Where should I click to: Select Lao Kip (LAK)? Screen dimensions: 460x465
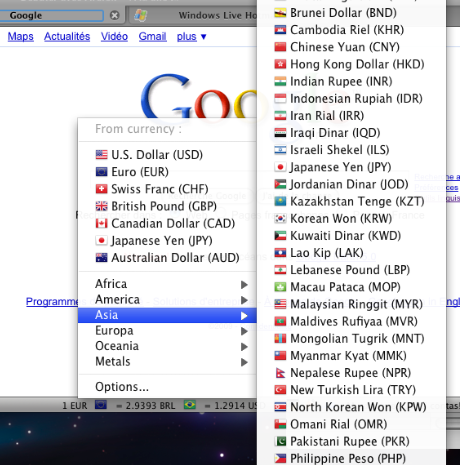click(352, 253)
